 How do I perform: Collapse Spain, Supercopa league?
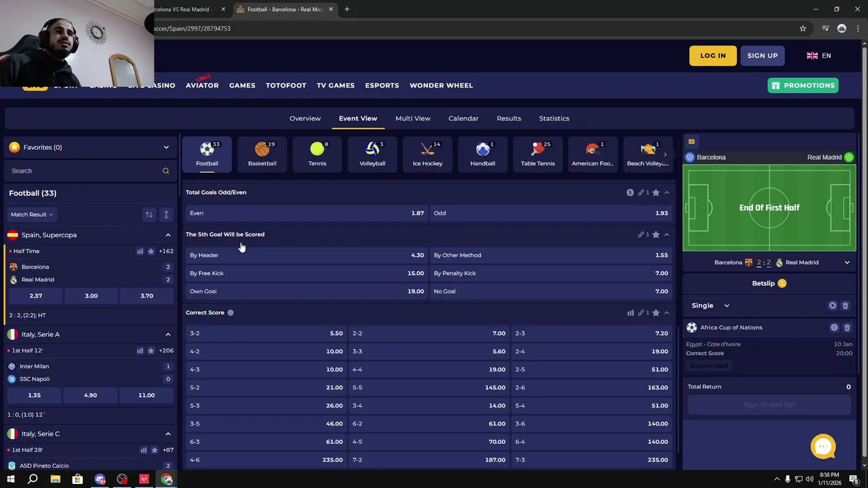tap(168, 235)
